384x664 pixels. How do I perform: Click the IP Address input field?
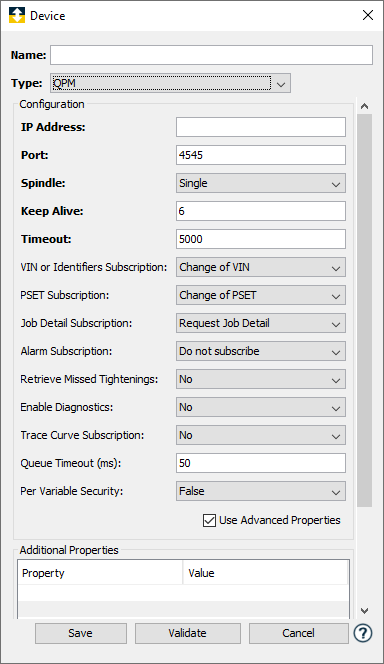click(261, 127)
